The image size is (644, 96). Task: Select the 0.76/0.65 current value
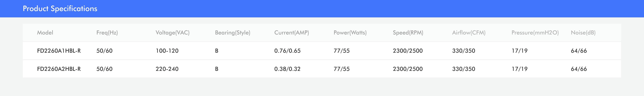click(287, 51)
